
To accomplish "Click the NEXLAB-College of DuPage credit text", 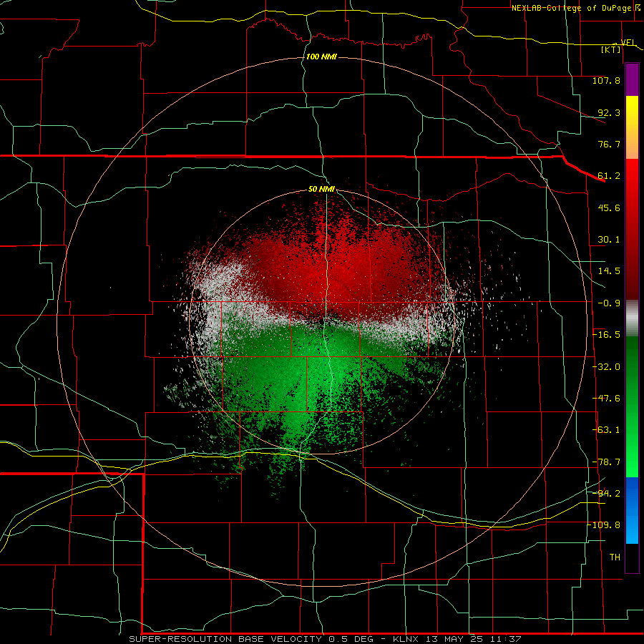I will tap(573, 8).
